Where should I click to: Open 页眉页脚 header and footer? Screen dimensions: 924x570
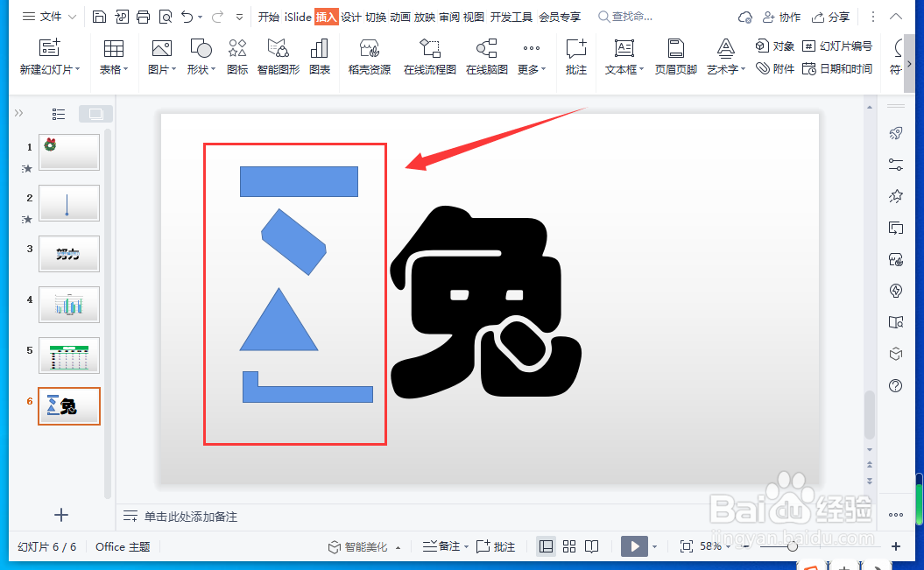click(676, 57)
